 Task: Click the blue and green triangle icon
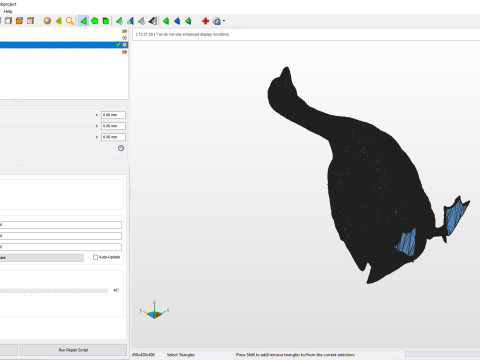(130, 21)
